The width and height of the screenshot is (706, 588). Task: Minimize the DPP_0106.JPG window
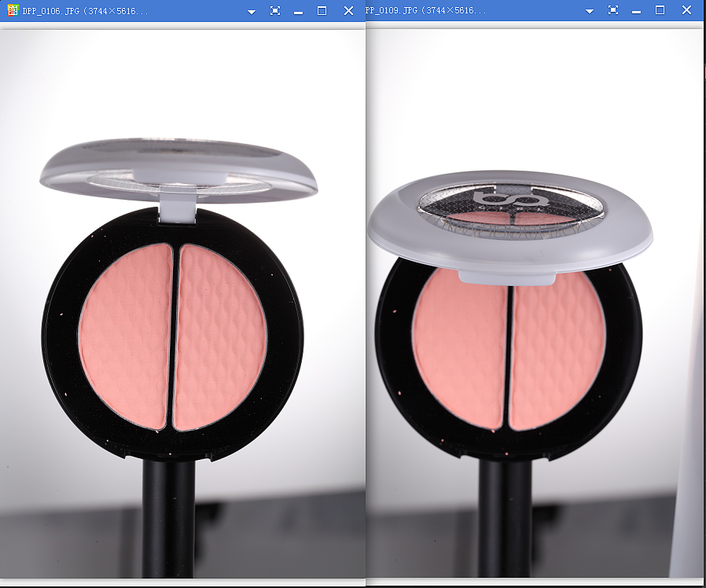click(298, 13)
